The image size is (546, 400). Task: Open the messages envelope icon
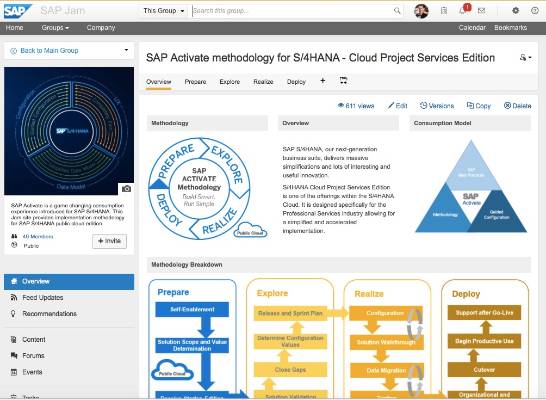482,11
